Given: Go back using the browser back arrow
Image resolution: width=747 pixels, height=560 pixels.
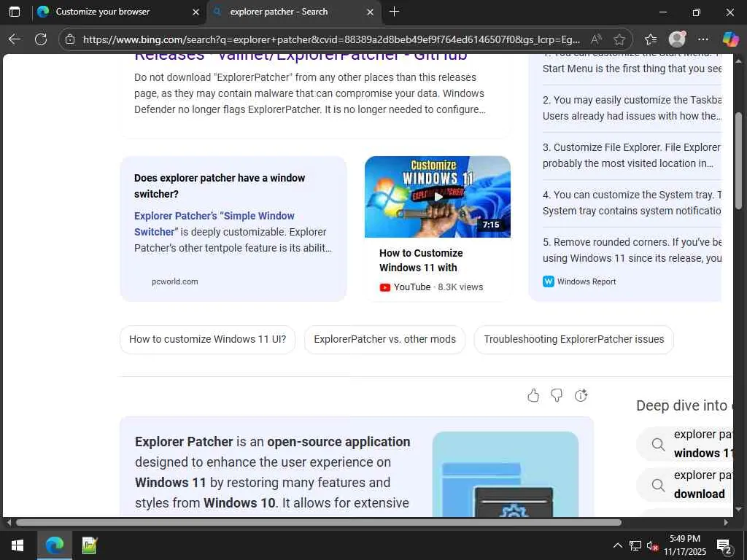Looking at the screenshot, I should [15, 39].
